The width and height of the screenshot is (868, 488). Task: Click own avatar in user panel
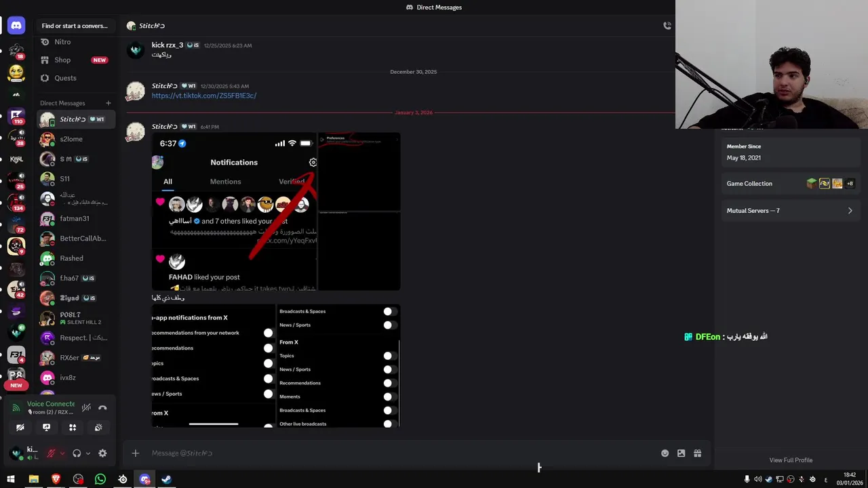(x=16, y=453)
